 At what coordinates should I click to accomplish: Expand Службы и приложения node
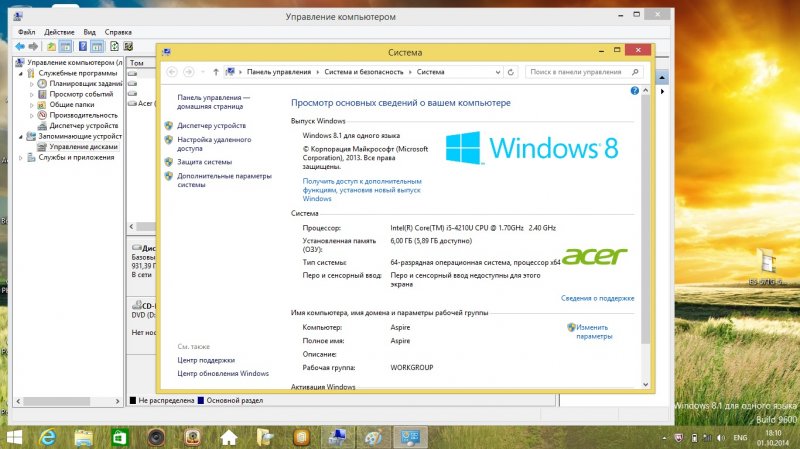click(21, 158)
